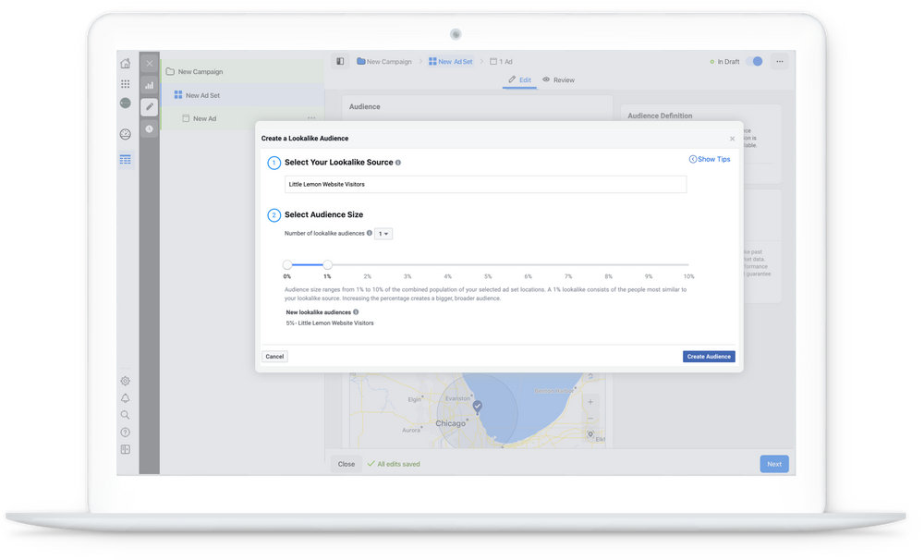Open the campaigns table icon in sidebar
The height and width of the screenshot is (560, 924).
pos(125,160)
